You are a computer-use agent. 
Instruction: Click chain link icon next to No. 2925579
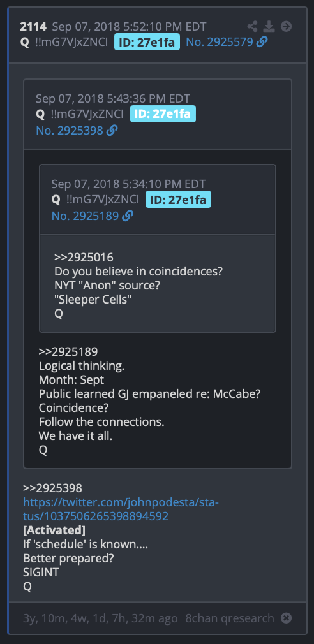coord(262,42)
